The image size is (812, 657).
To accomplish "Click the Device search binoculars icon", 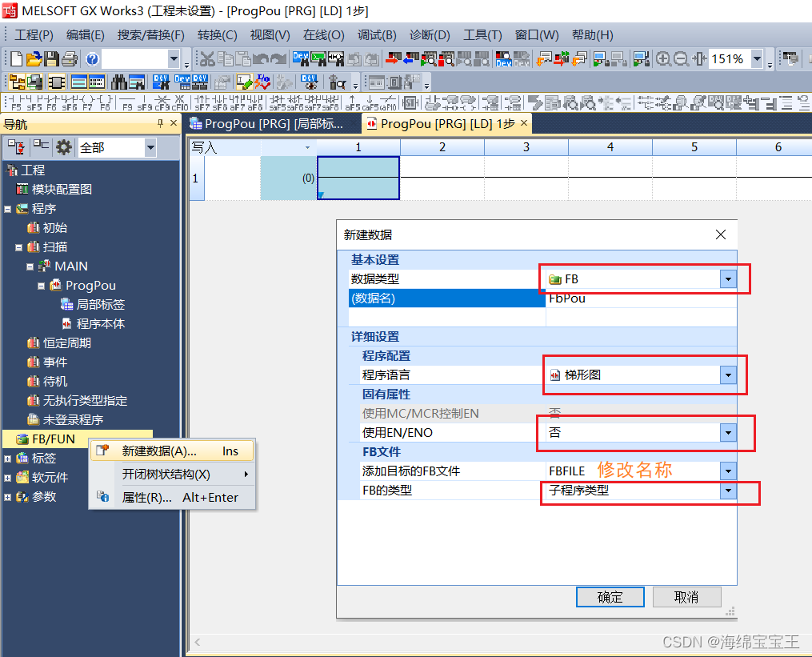I will (300, 58).
